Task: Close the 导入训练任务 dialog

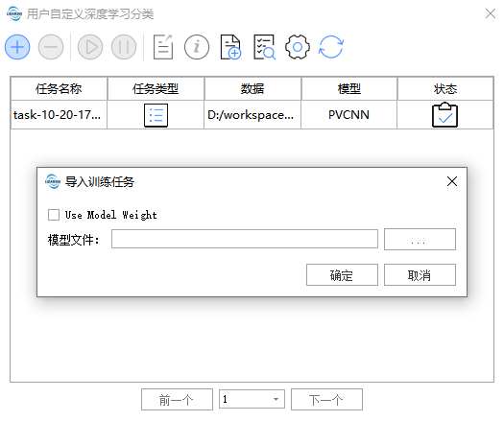Action: pyautogui.click(x=452, y=181)
